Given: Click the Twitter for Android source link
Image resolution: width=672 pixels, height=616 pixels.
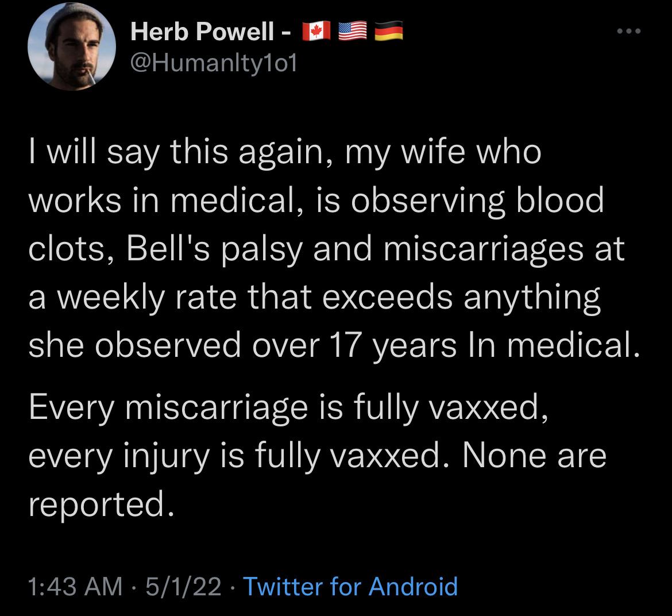Looking at the screenshot, I should (350, 587).
